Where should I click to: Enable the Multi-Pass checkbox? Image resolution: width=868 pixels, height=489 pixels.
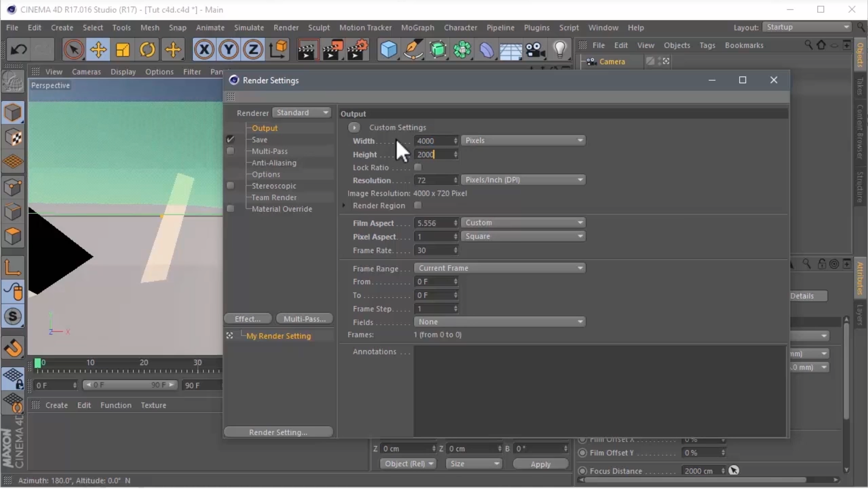(x=230, y=151)
